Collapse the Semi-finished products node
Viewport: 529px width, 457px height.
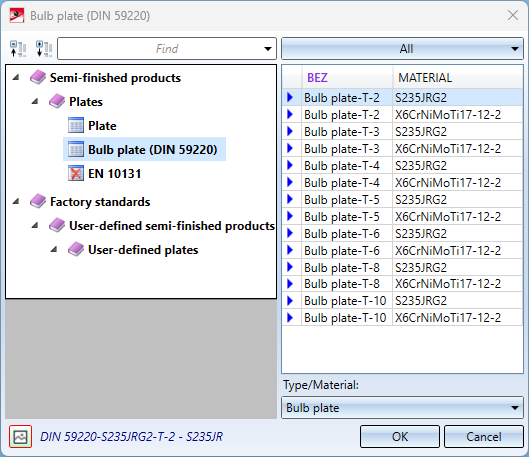pyautogui.click(x=16, y=78)
